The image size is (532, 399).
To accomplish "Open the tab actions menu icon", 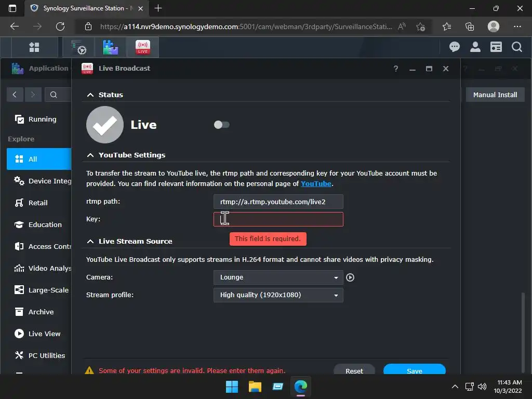I will tap(12, 8).
